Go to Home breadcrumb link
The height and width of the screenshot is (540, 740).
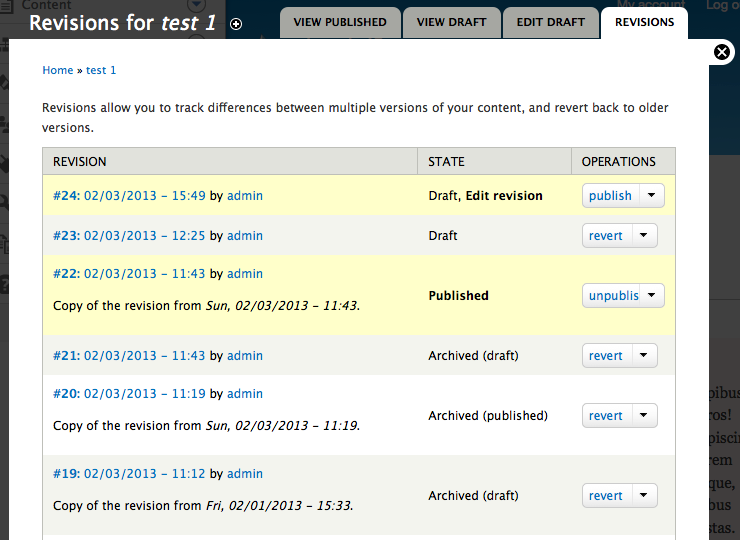click(58, 70)
